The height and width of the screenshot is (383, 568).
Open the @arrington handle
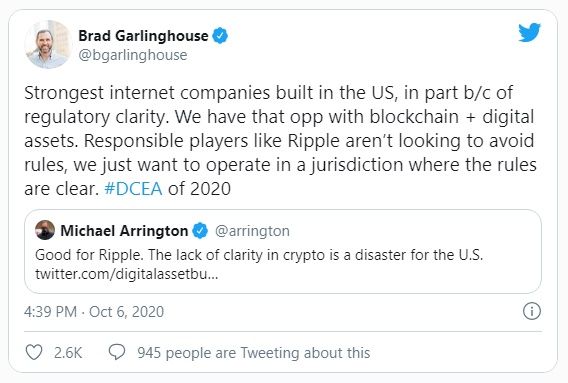click(x=252, y=231)
